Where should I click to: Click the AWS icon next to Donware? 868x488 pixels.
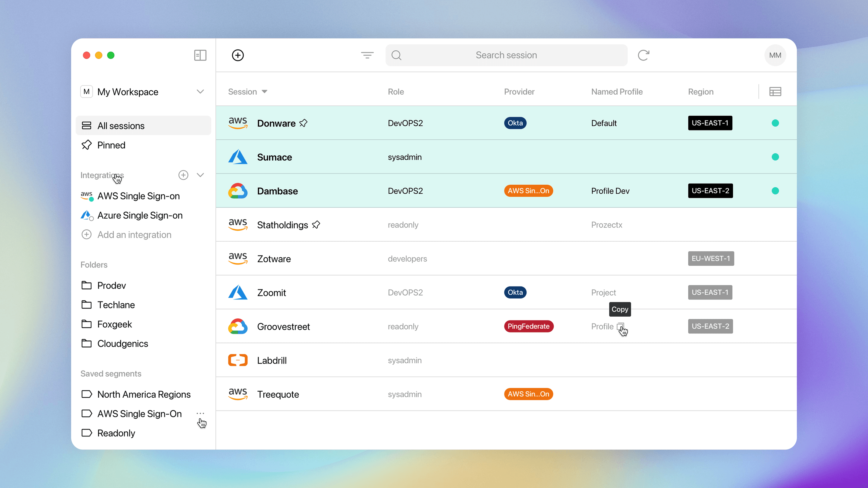(237, 123)
